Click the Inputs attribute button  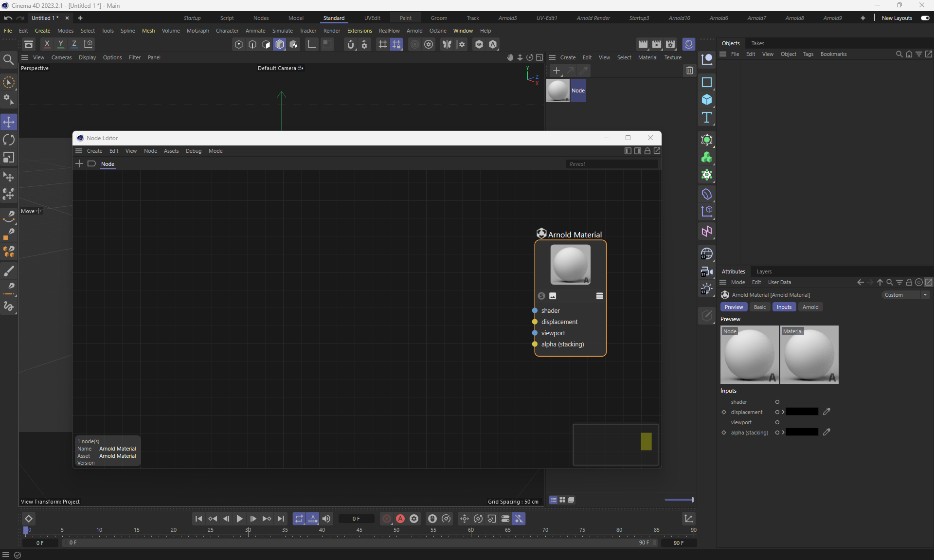point(784,307)
